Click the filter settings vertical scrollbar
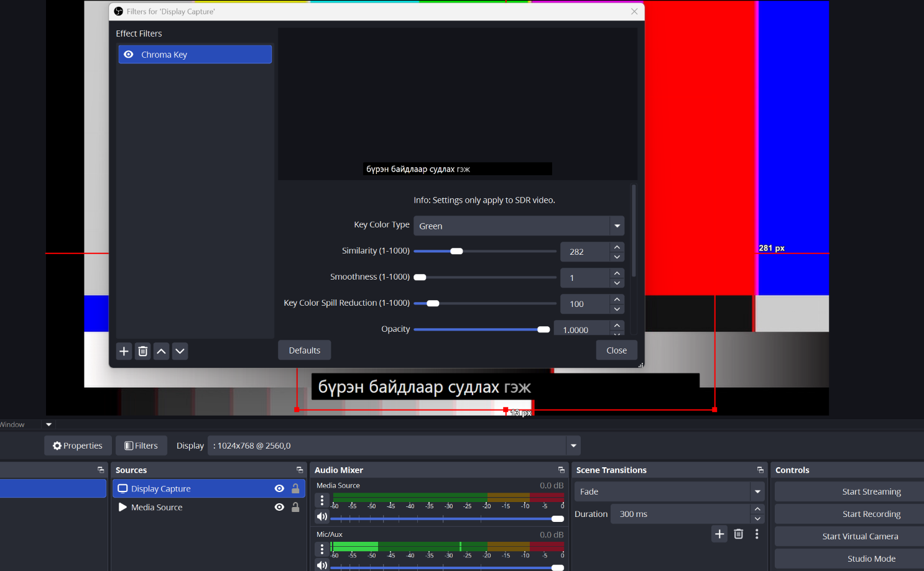Image resolution: width=924 pixels, height=571 pixels. (634, 231)
